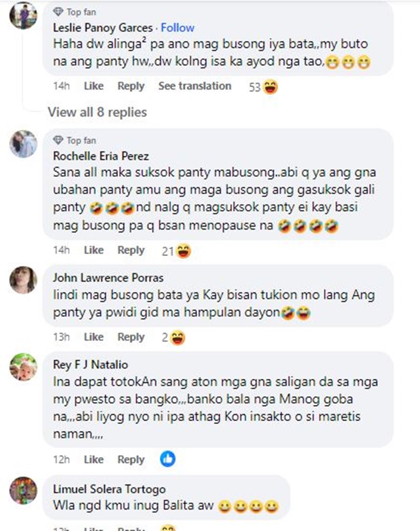Like Leslie Panoy Garces' comment
The height and width of the screenshot is (531, 420).
(94, 86)
